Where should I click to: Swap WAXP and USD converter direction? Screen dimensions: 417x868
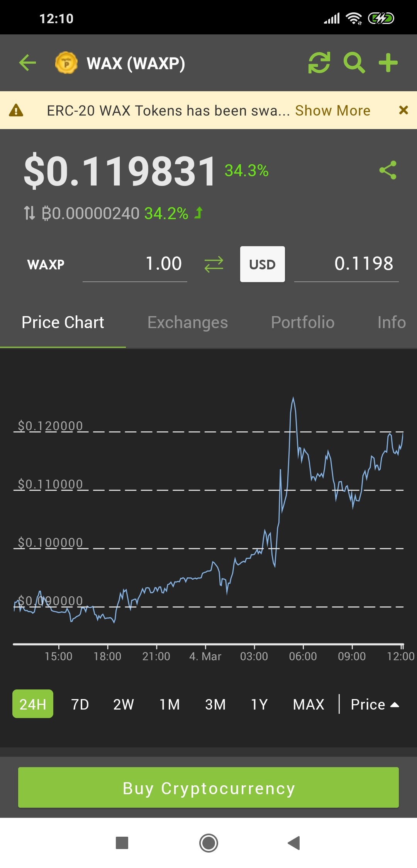pyautogui.click(x=214, y=264)
